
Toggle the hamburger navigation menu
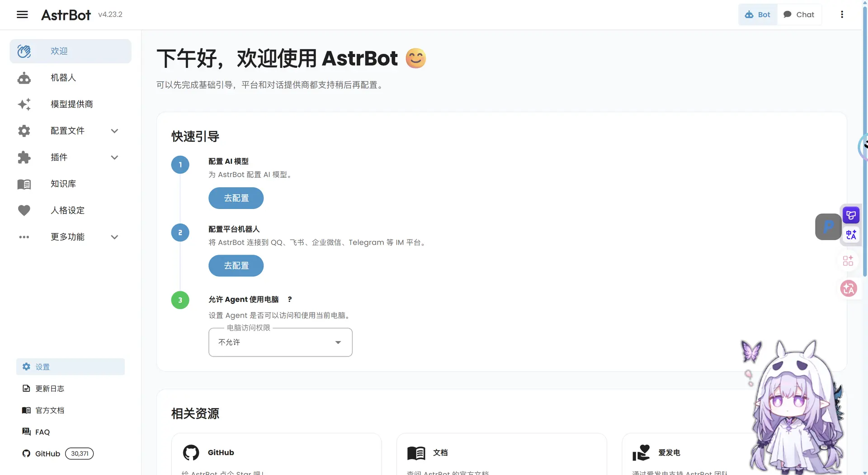[22, 14]
